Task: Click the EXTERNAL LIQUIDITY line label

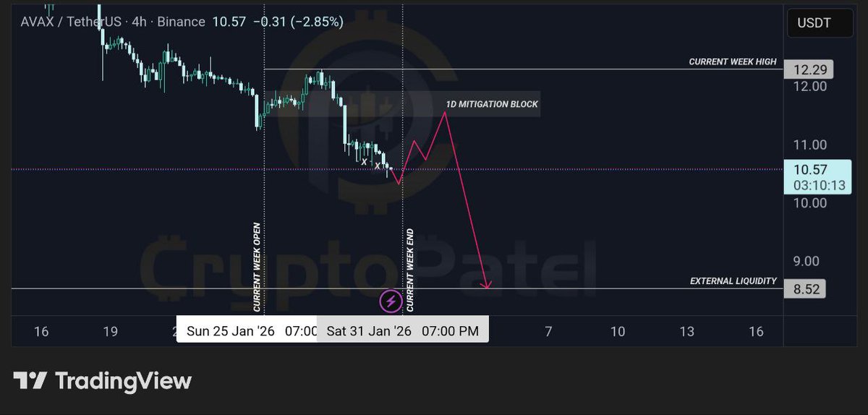Action: point(733,281)
